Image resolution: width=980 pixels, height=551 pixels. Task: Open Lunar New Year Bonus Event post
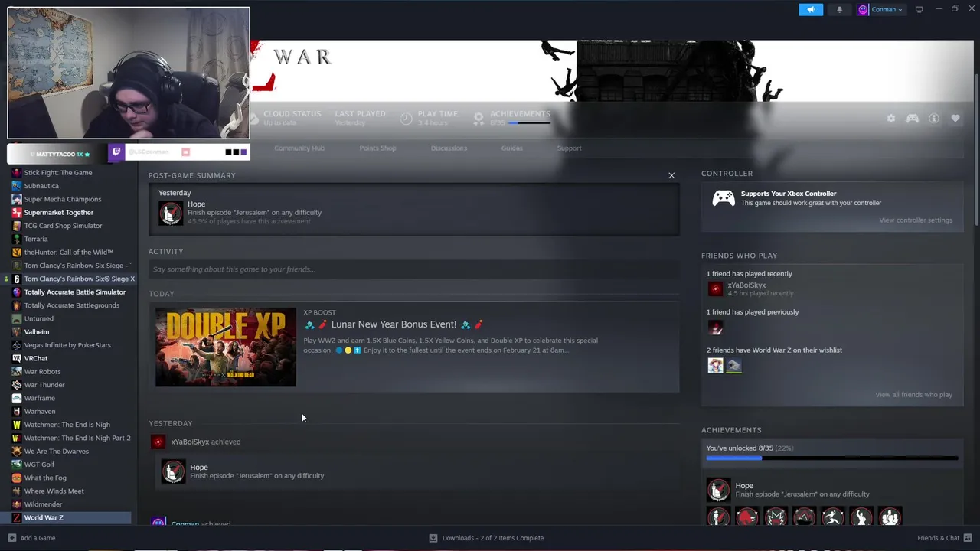pos(394,324)
